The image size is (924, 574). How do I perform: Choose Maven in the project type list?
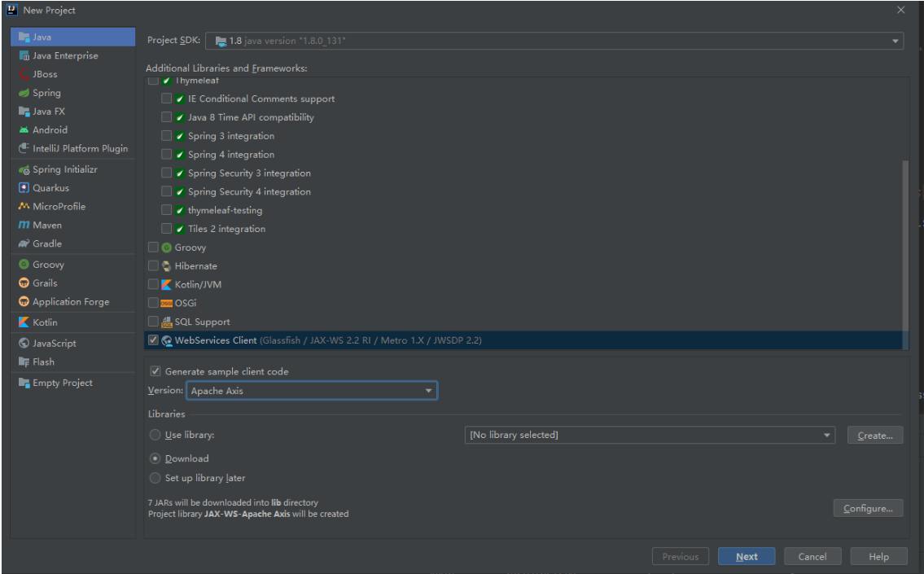click(x=73, y=225)
